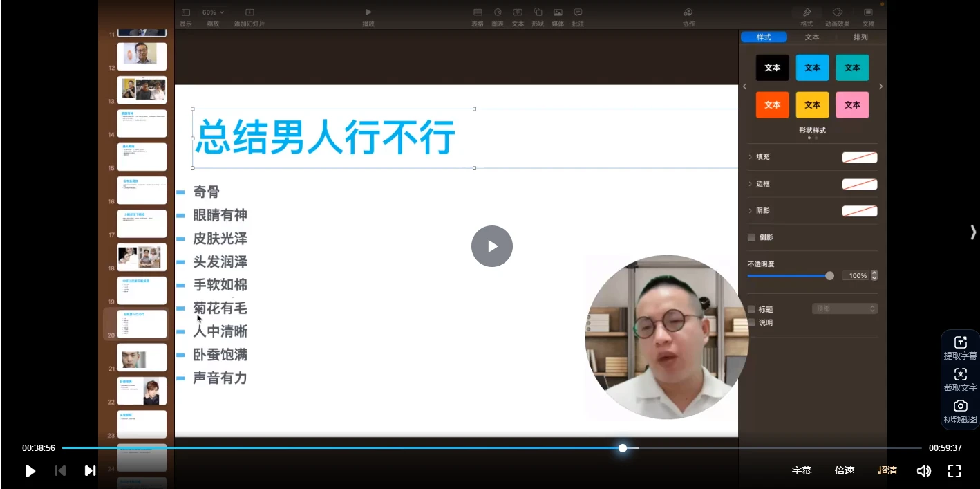
Task: Click the large play button in video center
Action: tap(491, 246)
